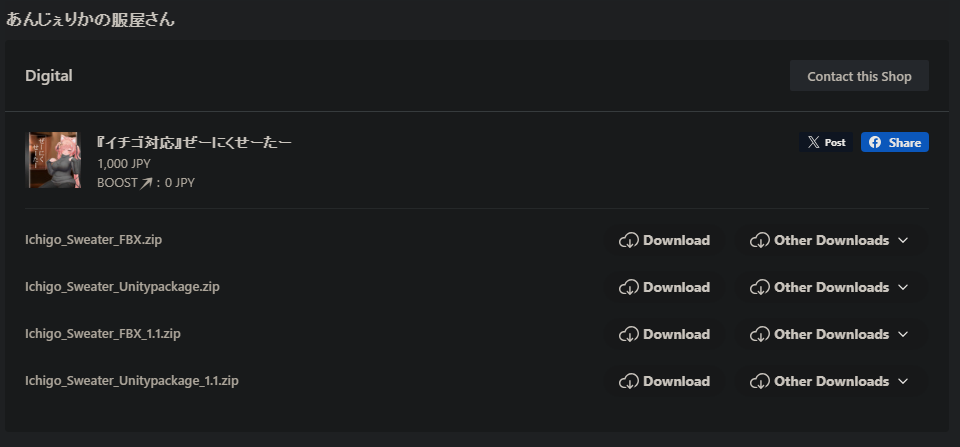
Task: Click the Facebook logo on Share button
Action: [x=875, y=142]
